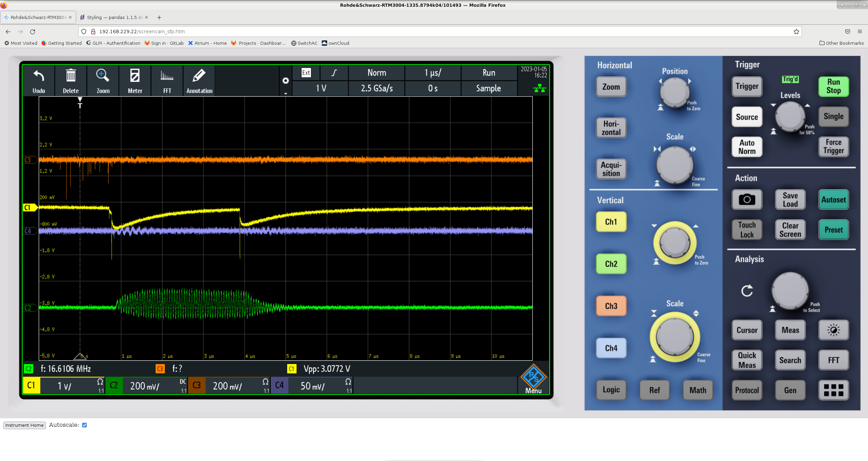Open the FFT spectrum toolbar icon
868x461 pixels.
pyautogui.click(x=167, y=76)
